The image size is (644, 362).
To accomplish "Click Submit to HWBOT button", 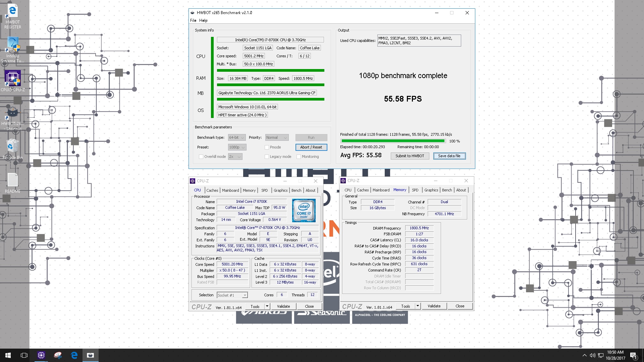I will pyautogui.click(x=410, y=156).
